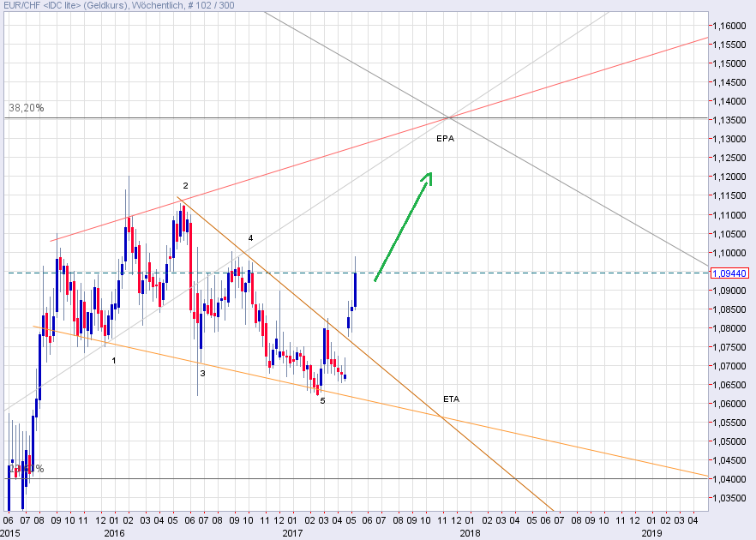The width and height of the screenshot is (756, 540).
Task: Click the 1,06000 price axis label
Action: [x=729, y=404]
